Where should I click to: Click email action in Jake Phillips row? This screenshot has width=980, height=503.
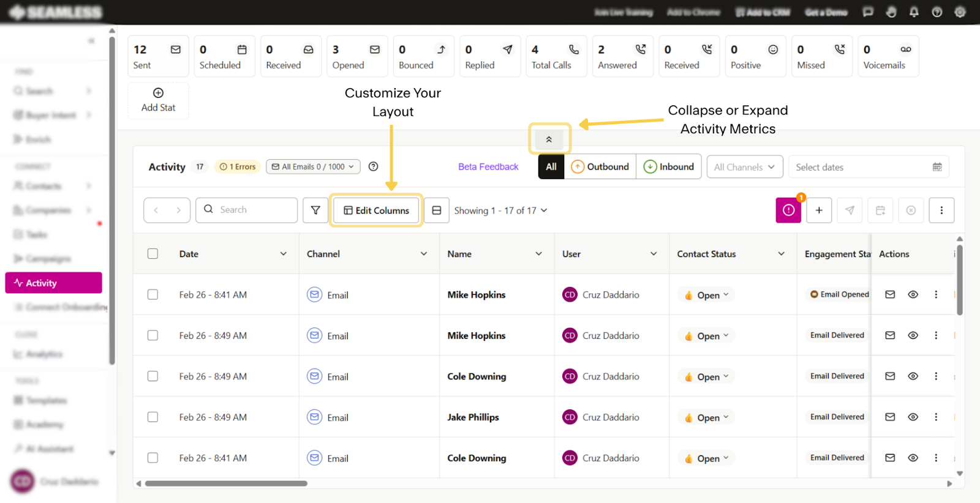click(x=890, y=417)
